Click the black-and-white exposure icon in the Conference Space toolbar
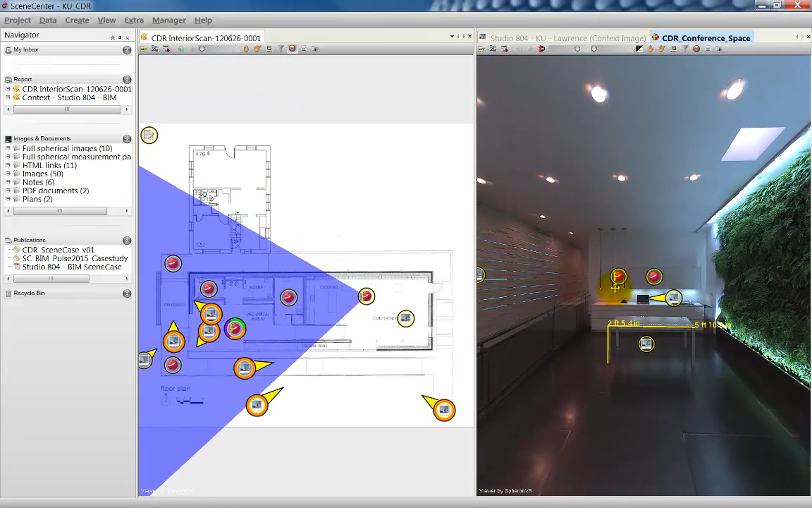This screenshot has width=812, height=508. pos(639,49)
